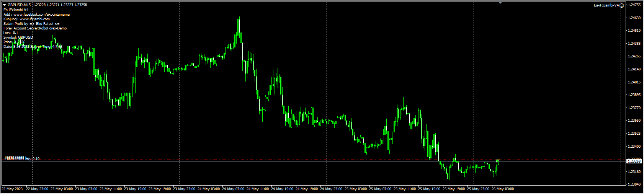Viewport: 644px width, 194px height.
Task: Click the 1.24385 price scale label
Action: click(x=634, y=44)
